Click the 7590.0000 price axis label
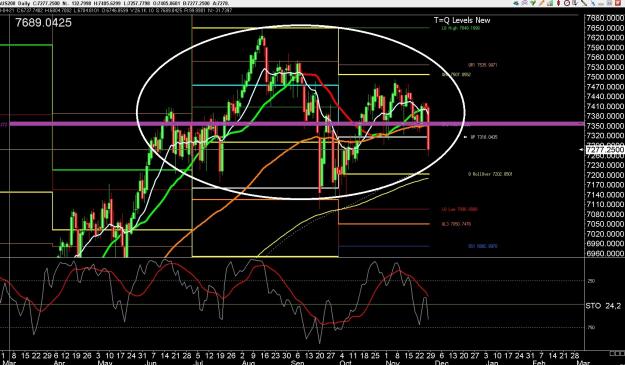 point(605,47)
